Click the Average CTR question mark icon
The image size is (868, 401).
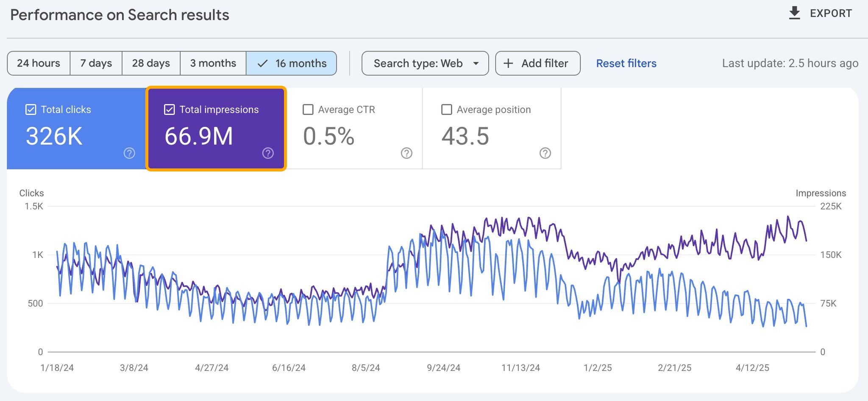point(406,153)
